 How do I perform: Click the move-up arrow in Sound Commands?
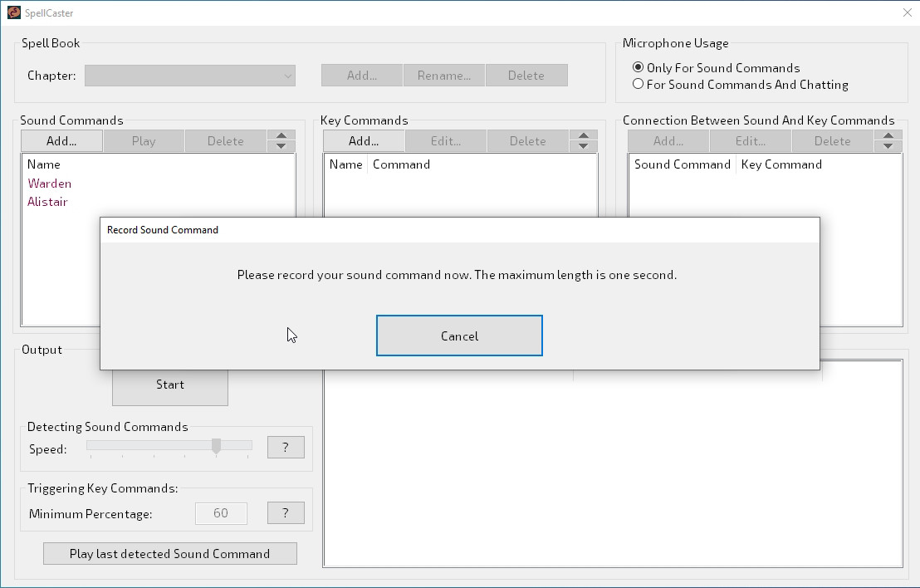point(281,135)
